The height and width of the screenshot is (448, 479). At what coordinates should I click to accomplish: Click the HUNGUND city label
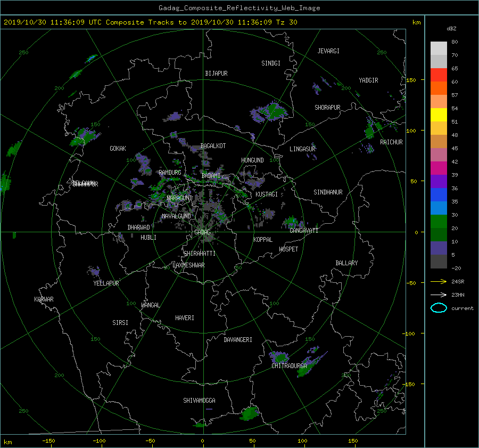tap(252, 160)
